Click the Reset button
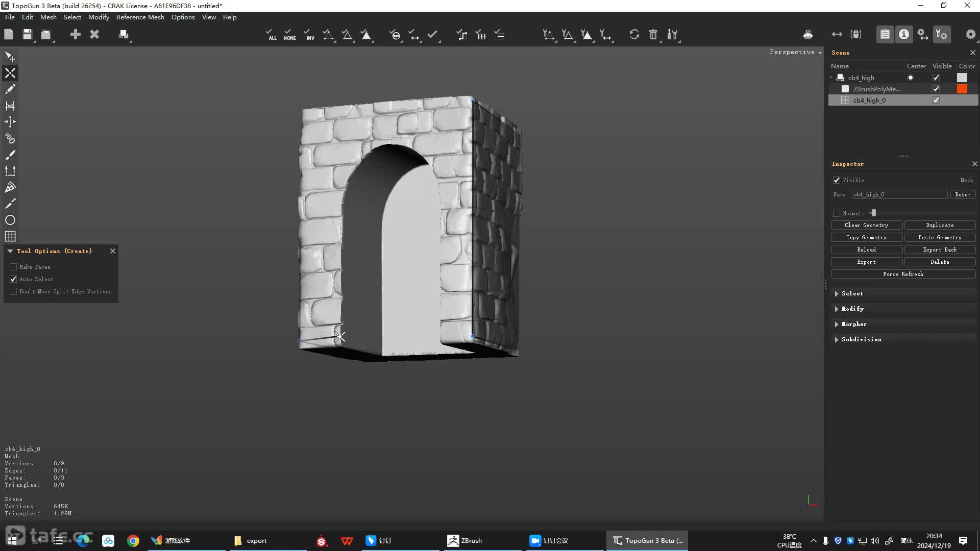The height and width of the screenshot is (551, 980). (963, 194)
